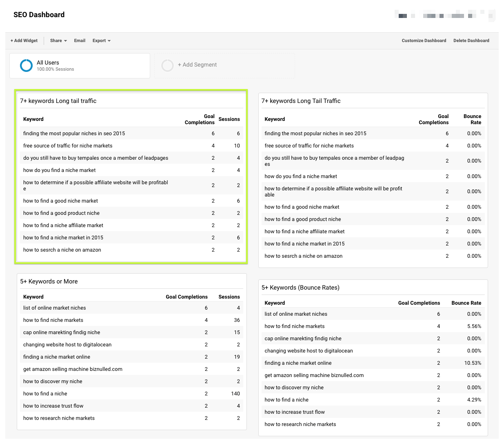Click keyword 'list of online market niches'
504x444 pixels.
54,308
